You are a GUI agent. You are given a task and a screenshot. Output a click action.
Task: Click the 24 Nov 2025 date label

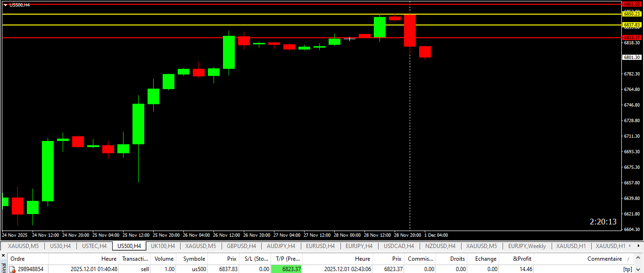tap(15, 235)
